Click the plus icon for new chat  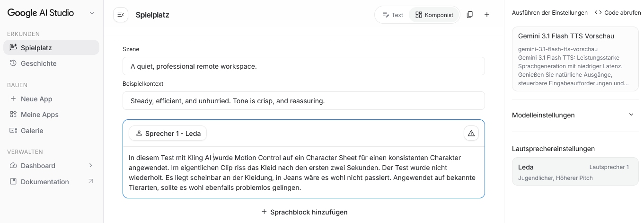click(487, 15)
